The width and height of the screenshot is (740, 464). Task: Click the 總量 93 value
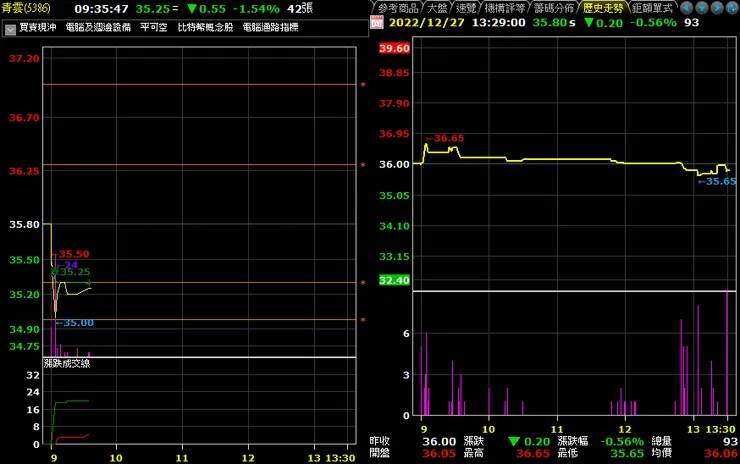pos(730,441)
